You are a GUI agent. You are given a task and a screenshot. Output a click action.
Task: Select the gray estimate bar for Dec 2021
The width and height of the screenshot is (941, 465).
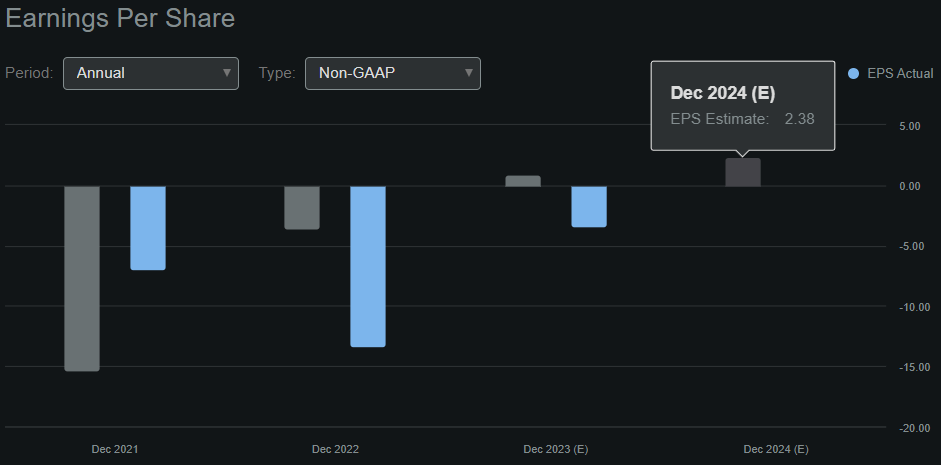click(82, 278)
